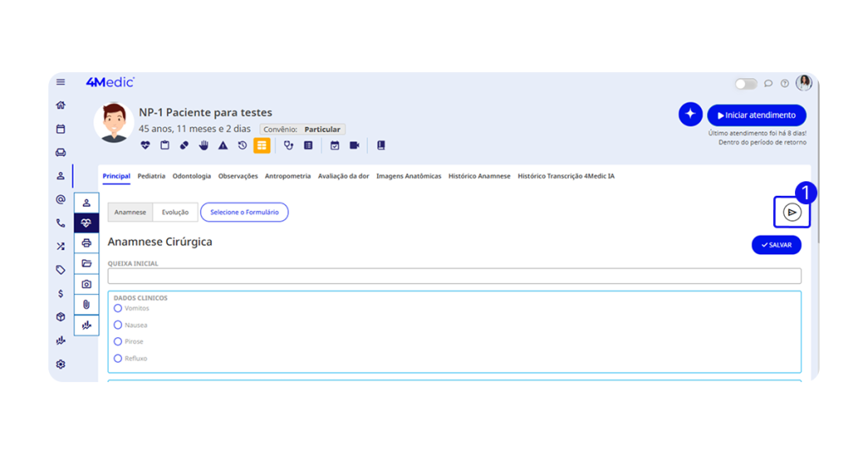Select the Nausea radio option
This screenshot has height=455, width=868.
pos(118,325)
